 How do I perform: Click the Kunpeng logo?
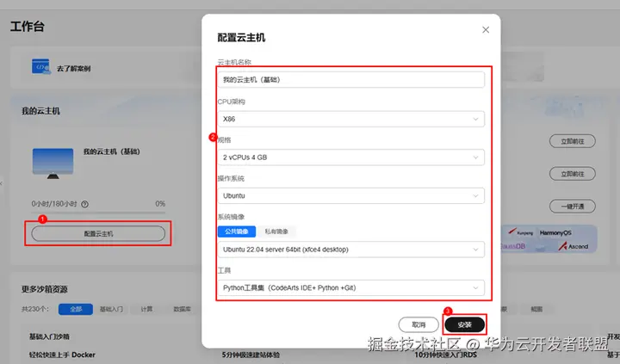click(x=520, y=232)
